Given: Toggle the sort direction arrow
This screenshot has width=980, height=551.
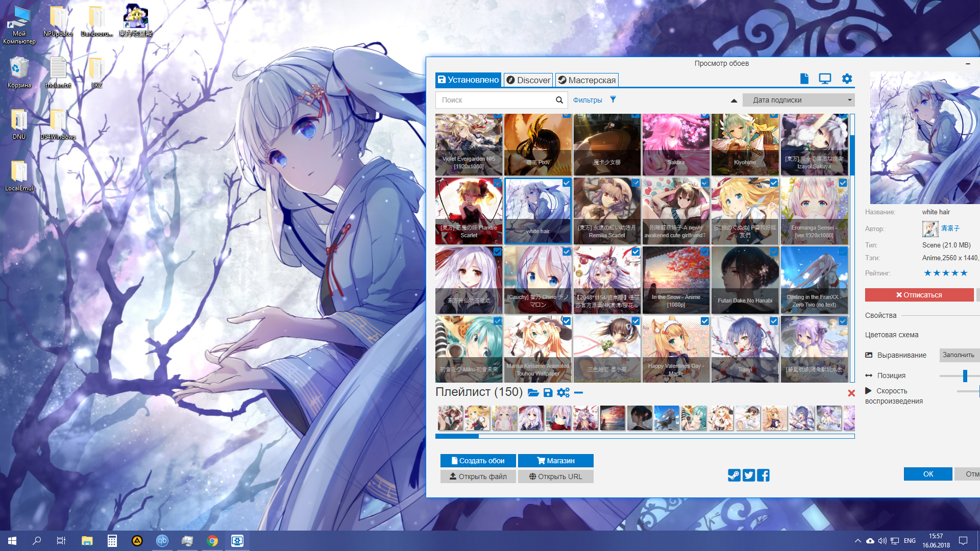Looking at the screenshot, I should [734, 101].
